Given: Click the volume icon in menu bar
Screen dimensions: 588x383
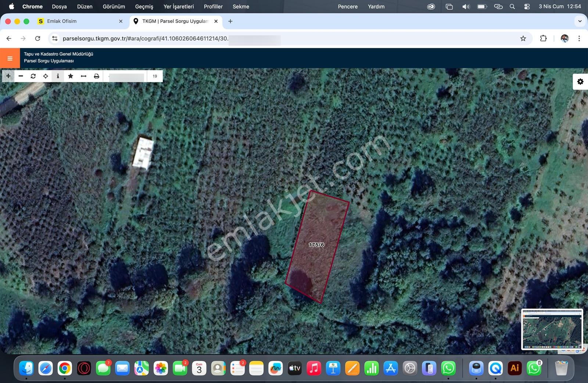Looking at the screenshot, I should 466,7.
